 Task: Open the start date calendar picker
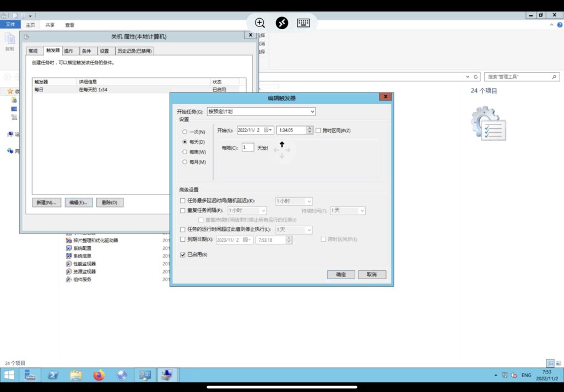269,130
